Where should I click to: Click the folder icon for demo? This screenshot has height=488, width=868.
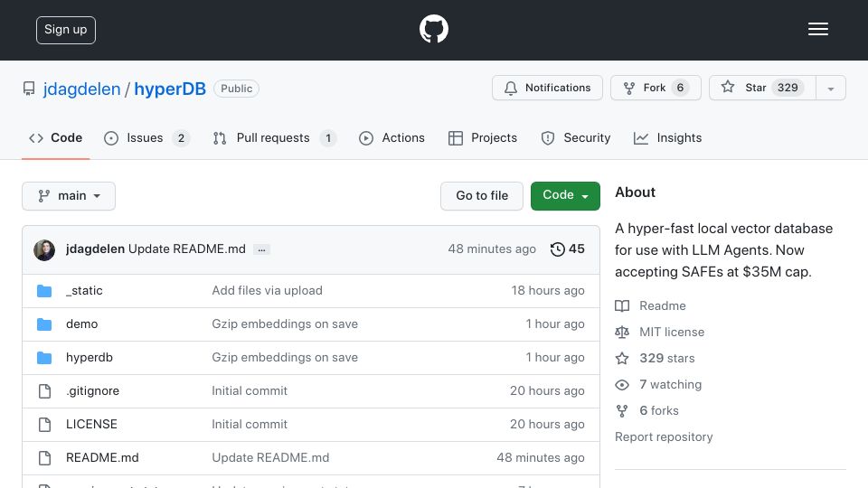[x=44, y=324]
